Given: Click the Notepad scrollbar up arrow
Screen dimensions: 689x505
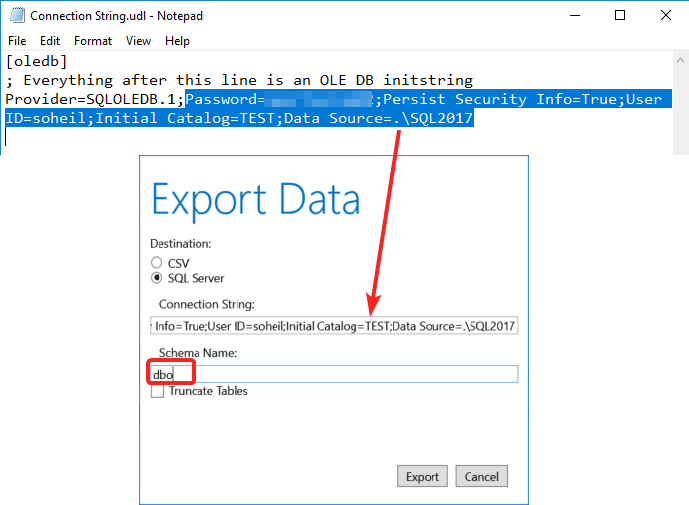Looking at the screenshot, I should (x=680, y=61).
